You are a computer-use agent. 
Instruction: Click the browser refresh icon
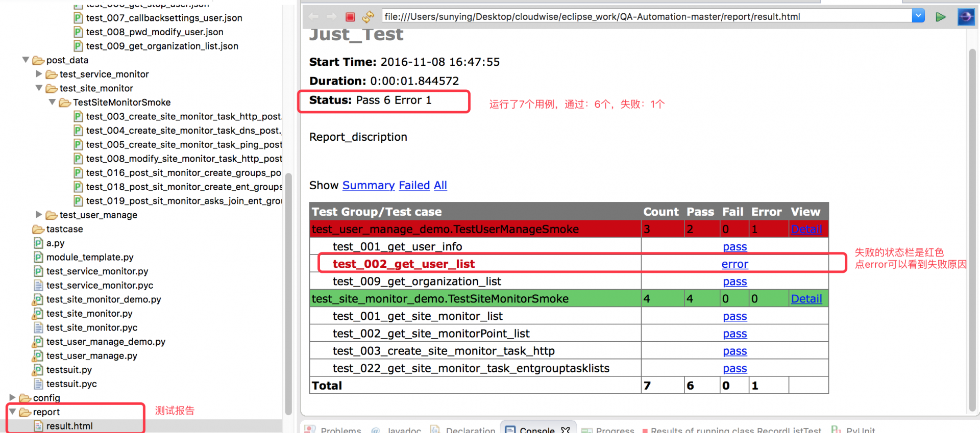tap(368, 17)
